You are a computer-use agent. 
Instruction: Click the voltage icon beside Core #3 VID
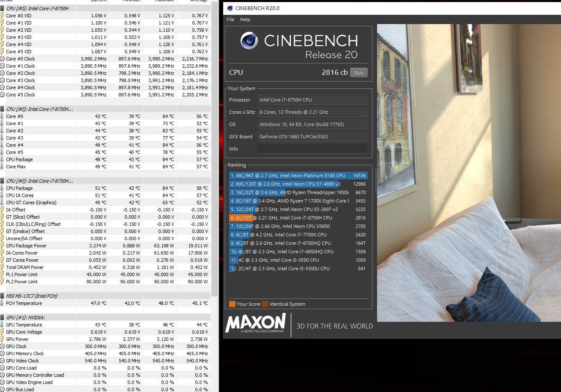tap(2, 37)
